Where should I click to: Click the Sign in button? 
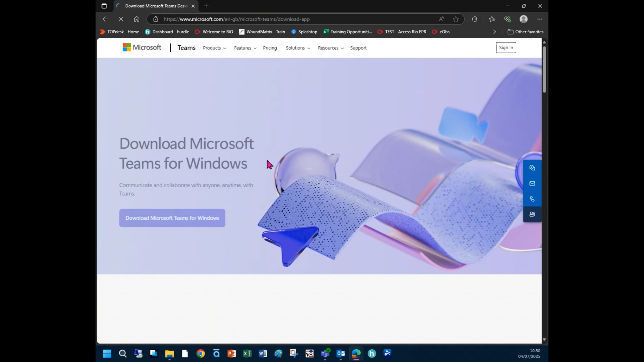pos(506,47)
